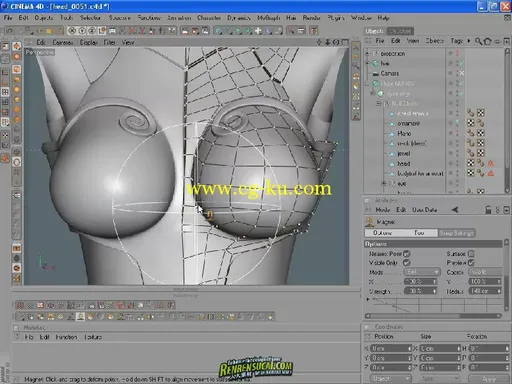Viewport: 512px width, 384px height.
Task: Click the Apply button in Coordinates
Action: (489, 379)
